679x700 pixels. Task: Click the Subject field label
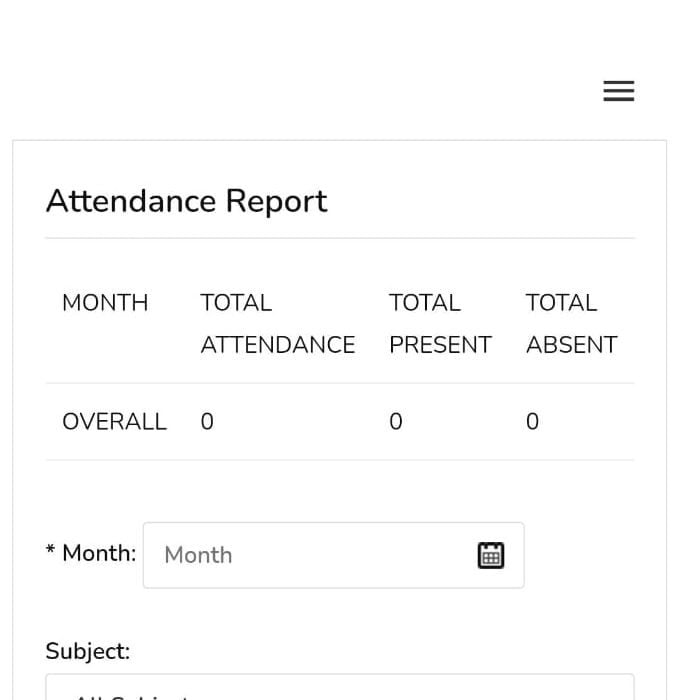(x=88, y=651)
